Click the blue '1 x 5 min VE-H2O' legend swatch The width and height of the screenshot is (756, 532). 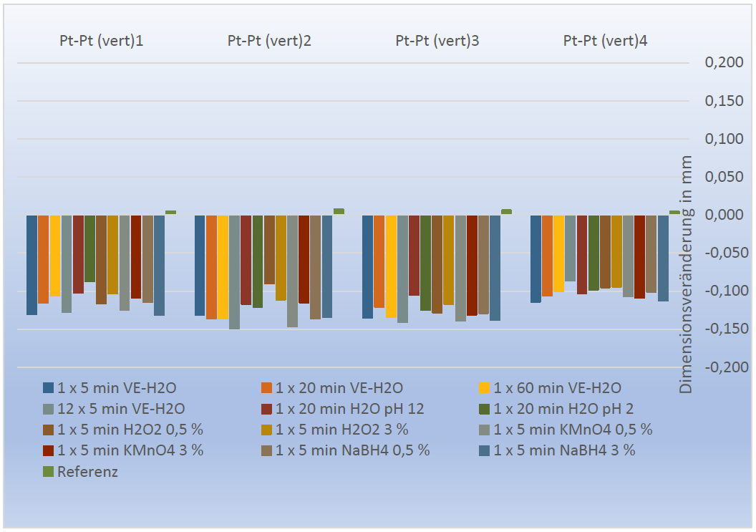[48, 388]
